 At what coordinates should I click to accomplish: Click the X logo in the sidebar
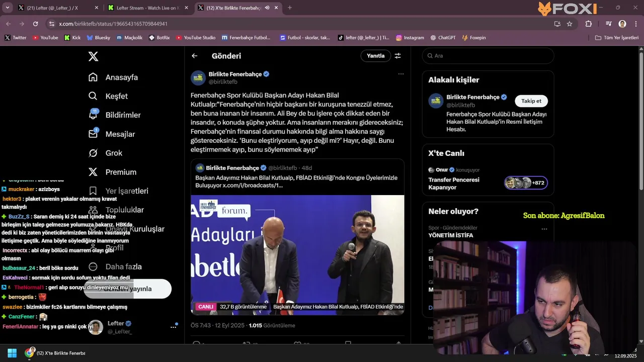coord(93,56)
